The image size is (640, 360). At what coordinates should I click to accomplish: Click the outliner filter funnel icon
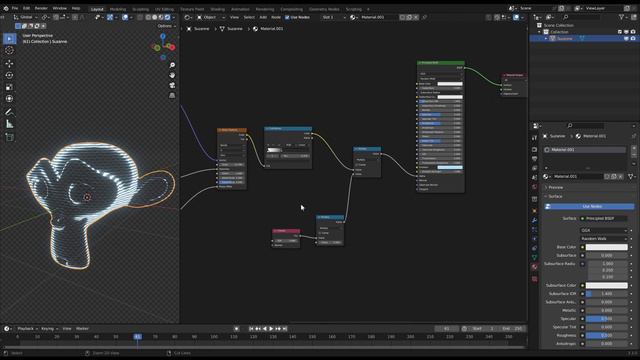tap(621, 17)
